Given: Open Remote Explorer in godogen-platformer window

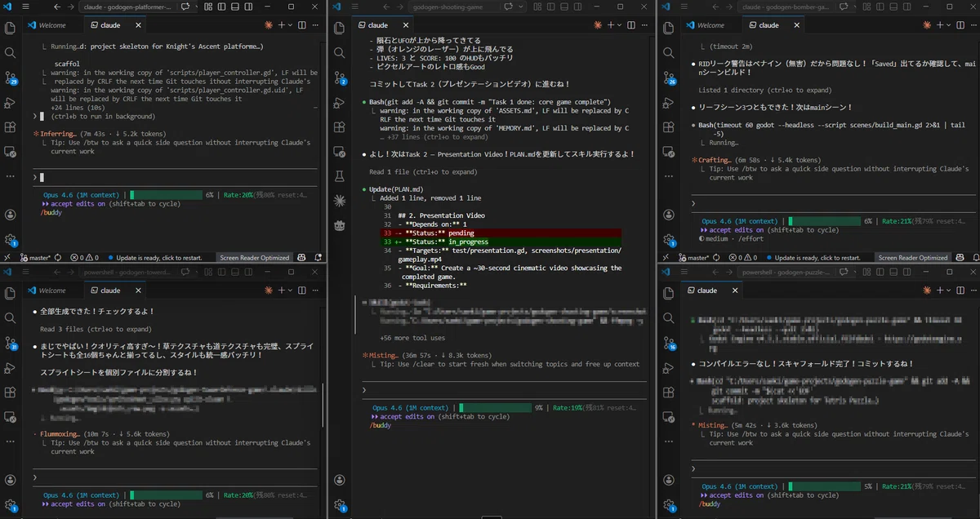Looking at the screenshot, I should [10, 152].
